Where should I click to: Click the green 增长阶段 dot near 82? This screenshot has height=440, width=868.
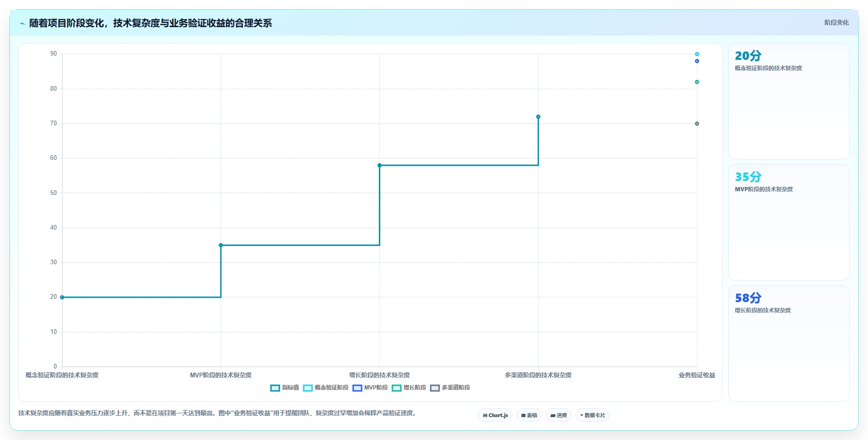pyautogui.click(x=697, y=82)
